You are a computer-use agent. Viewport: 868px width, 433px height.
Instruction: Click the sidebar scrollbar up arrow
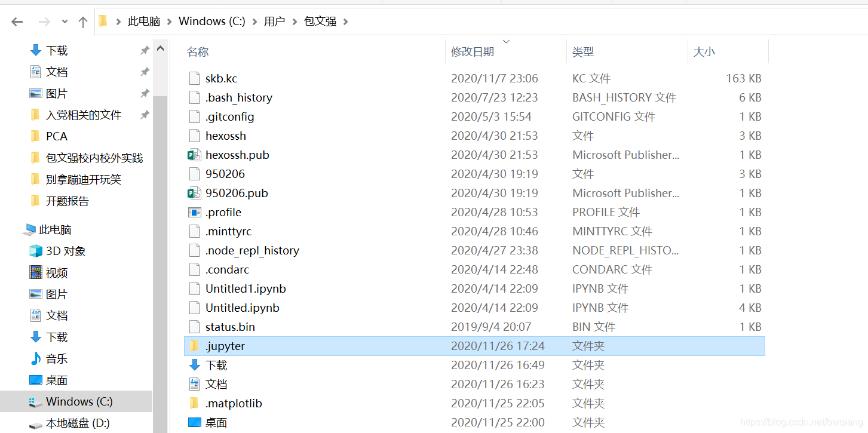160,50
